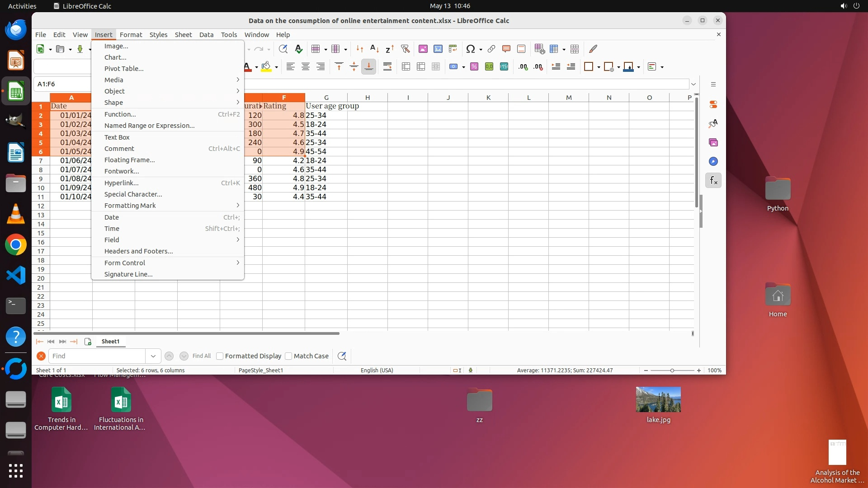Click the Wrap Text toolbar icon

click(387, 67)
